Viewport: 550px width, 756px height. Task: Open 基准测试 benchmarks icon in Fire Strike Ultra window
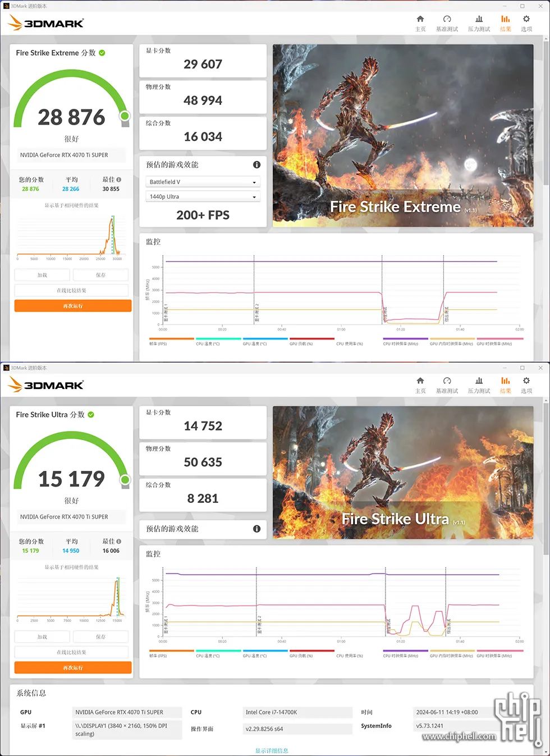click(447, 385)
